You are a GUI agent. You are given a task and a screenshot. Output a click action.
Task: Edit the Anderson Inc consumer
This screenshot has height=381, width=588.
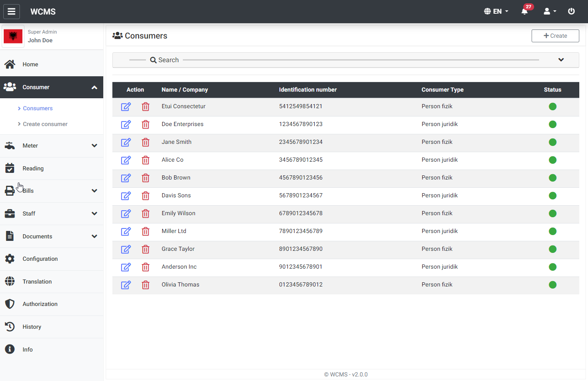[126, 267]
